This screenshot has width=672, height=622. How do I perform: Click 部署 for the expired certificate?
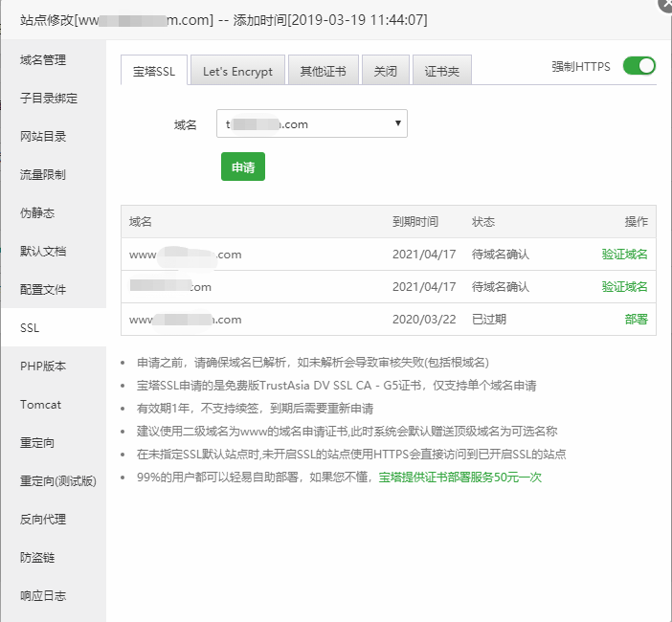tap(636, 320)
